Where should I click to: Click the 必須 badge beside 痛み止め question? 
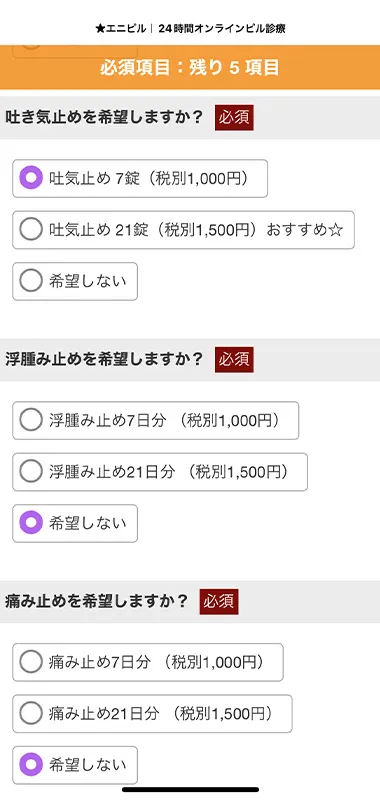click(x=219, y=602)
